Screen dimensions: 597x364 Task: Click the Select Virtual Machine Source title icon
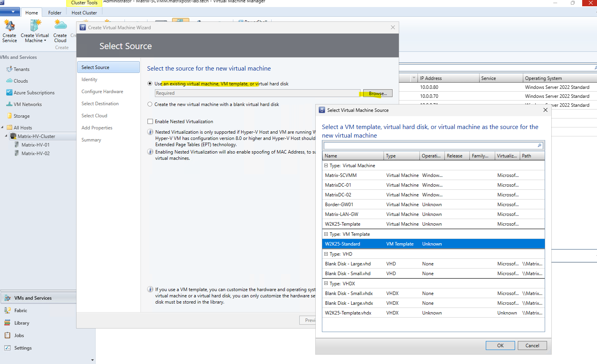(322, 110)
